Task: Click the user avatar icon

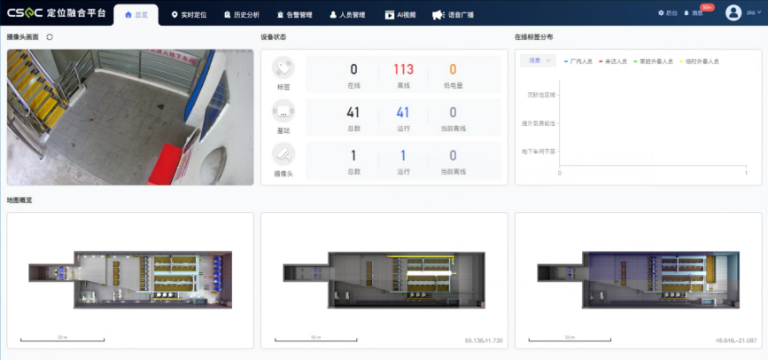Action: click(x=733, y=13)
